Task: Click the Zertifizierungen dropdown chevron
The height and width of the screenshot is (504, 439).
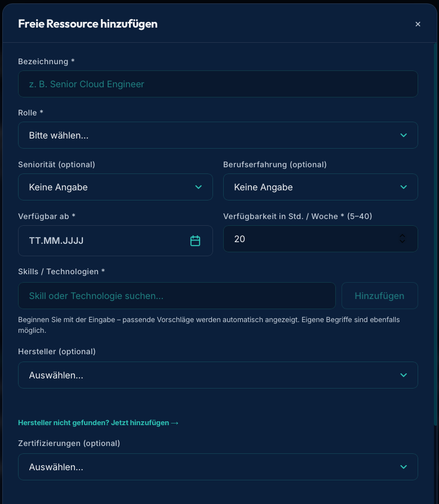Action: (x=403, y=467)
